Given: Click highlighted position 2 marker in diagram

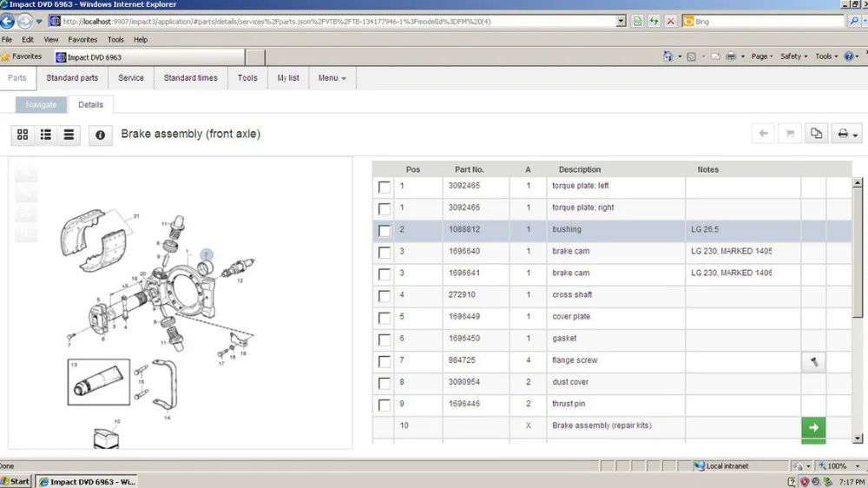Looking at the screenshot, I should pyautogui.click(x=206, y=254).
